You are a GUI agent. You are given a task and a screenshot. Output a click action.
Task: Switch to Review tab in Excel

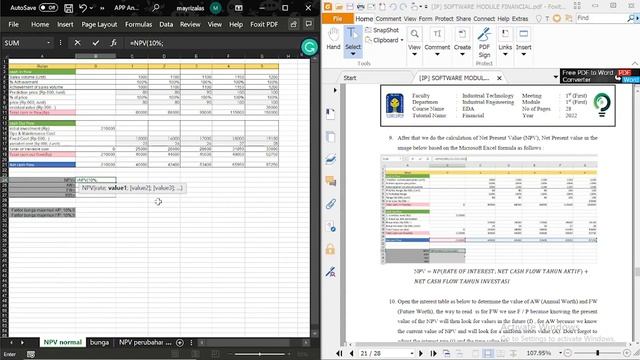click(190, 24)
